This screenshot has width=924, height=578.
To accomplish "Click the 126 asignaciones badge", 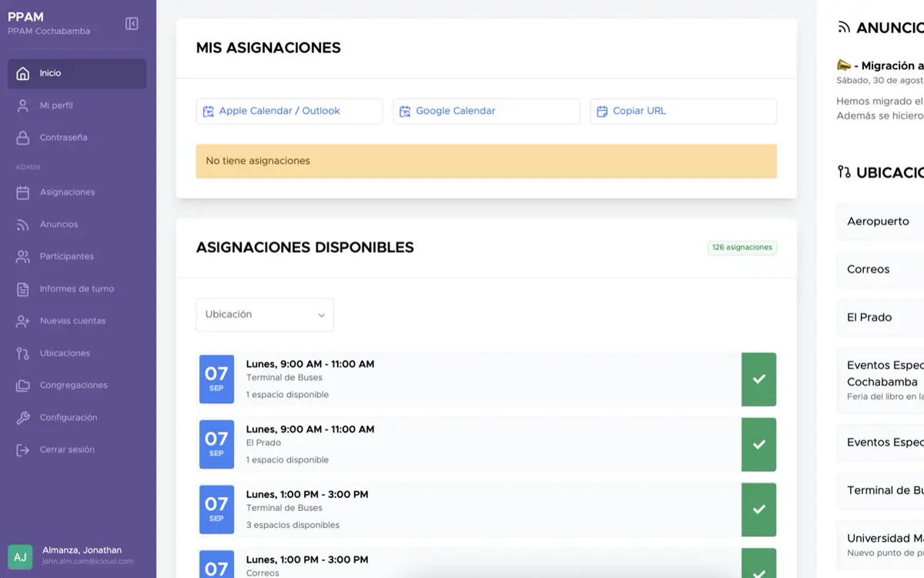I will [742, 248].
